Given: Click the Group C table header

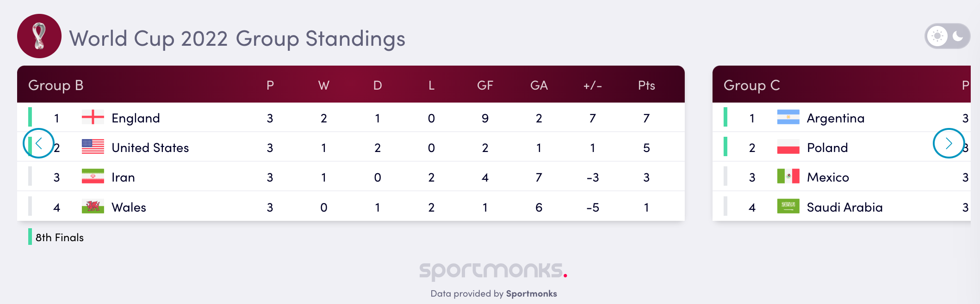Looking at the screenshot, I should click(x=751, y=85).
